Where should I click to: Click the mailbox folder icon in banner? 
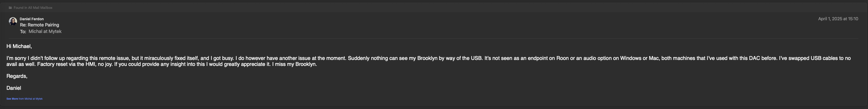(10, 8)
